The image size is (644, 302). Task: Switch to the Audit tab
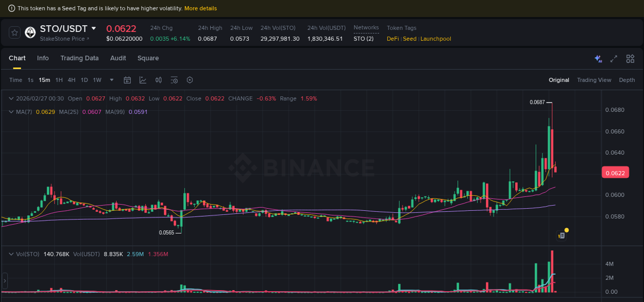coord(118,58)
